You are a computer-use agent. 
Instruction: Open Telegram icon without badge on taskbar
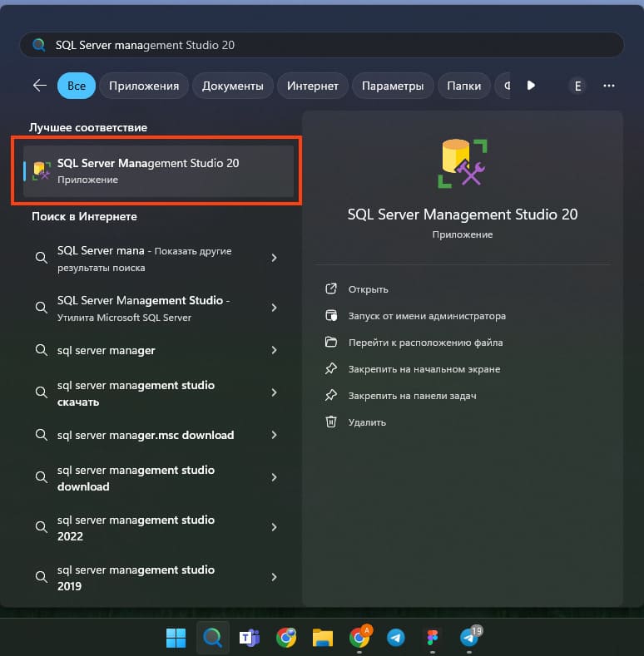click(396, 638)
